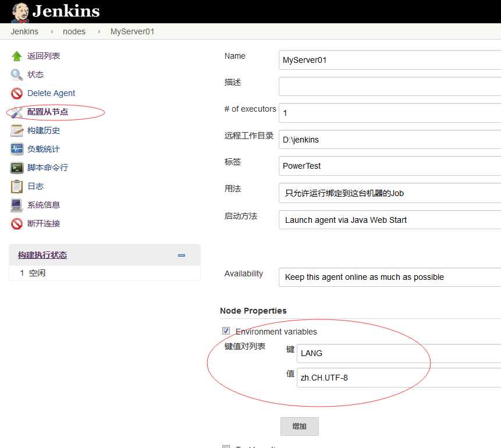Click the Jenkins title text in header
This screenshot has width=501, height=448.
click(x=66, y=11)
